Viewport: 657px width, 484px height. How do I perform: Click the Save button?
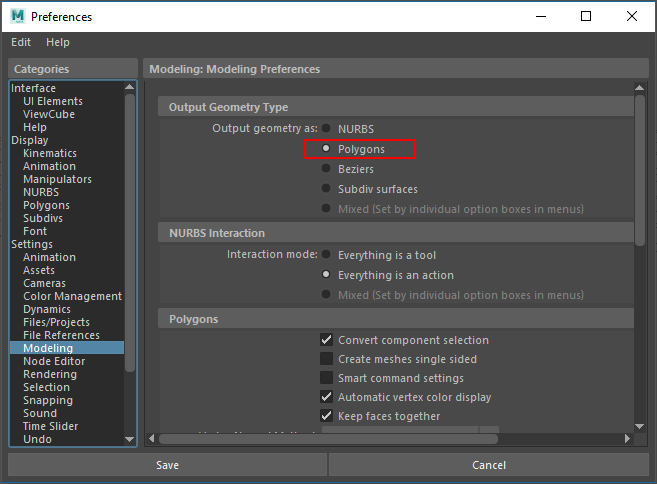pyautogui.click(x=167, y=465)
